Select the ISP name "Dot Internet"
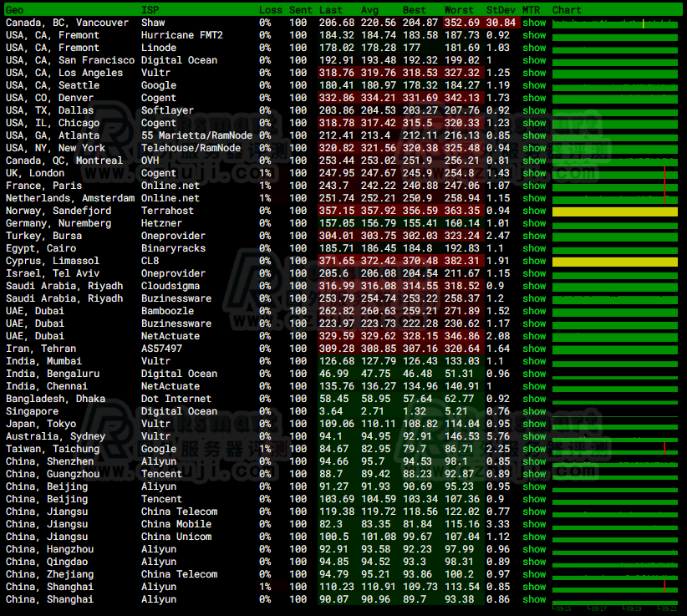This screenshot has height=616, width=687. coord(176,400)
